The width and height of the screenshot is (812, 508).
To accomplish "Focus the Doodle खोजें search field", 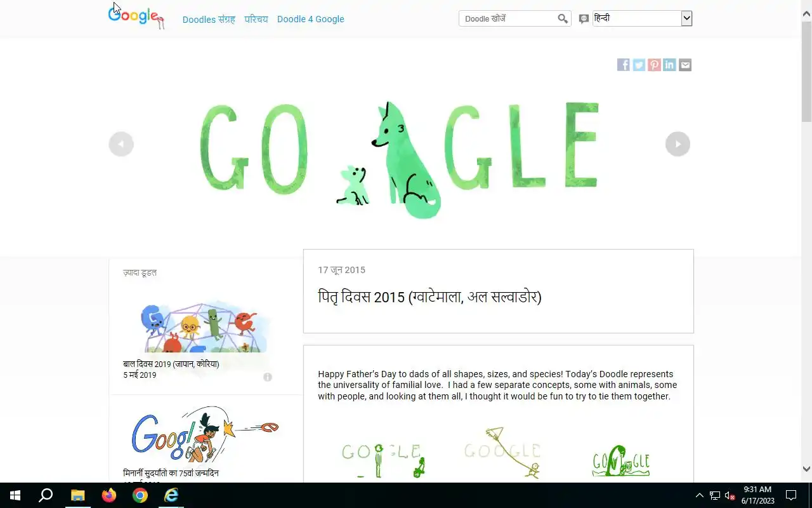I will click(508, 19).
